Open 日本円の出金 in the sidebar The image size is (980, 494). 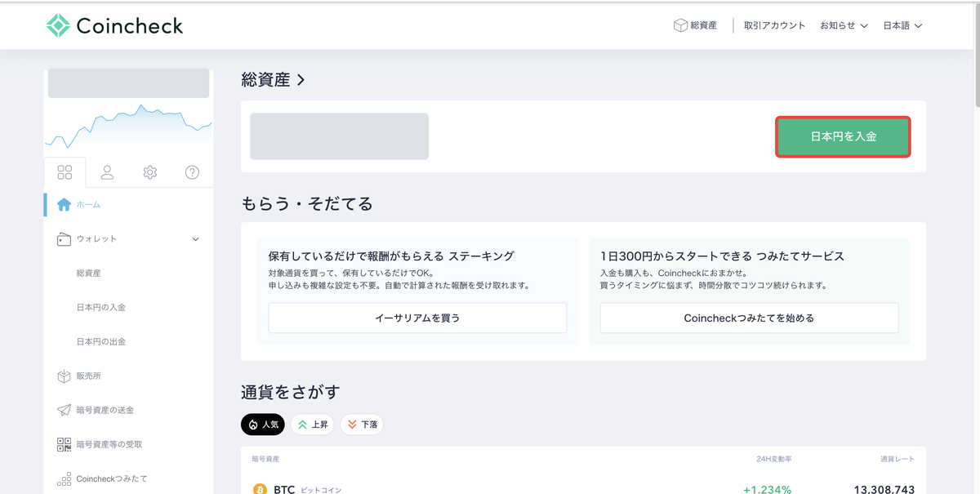point(101,342)
